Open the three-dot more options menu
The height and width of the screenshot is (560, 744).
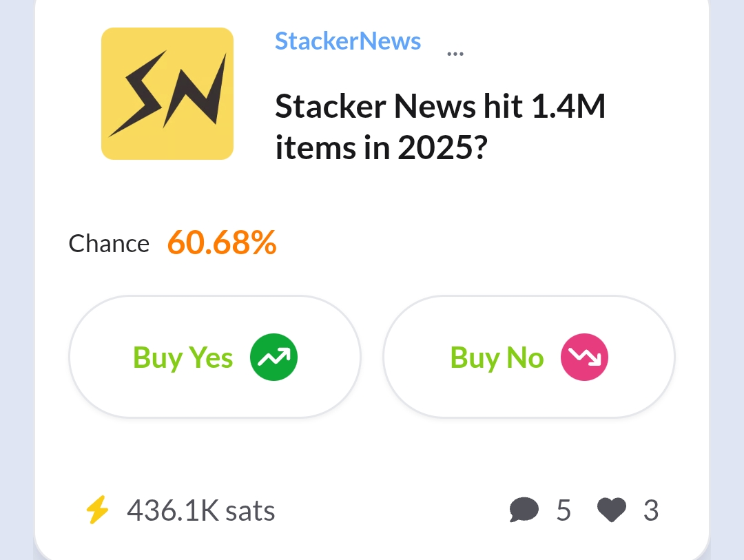click(455, 54)
